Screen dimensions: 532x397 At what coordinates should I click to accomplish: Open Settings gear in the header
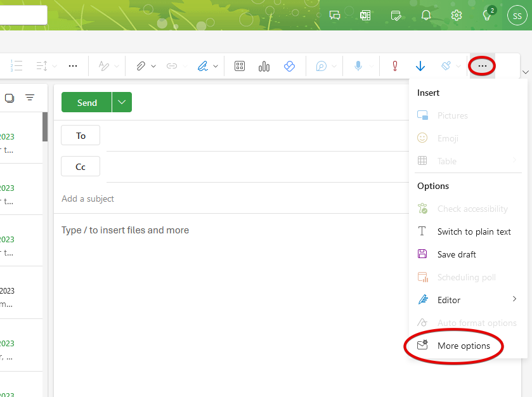pyautogui.click(x=457, y=15)
